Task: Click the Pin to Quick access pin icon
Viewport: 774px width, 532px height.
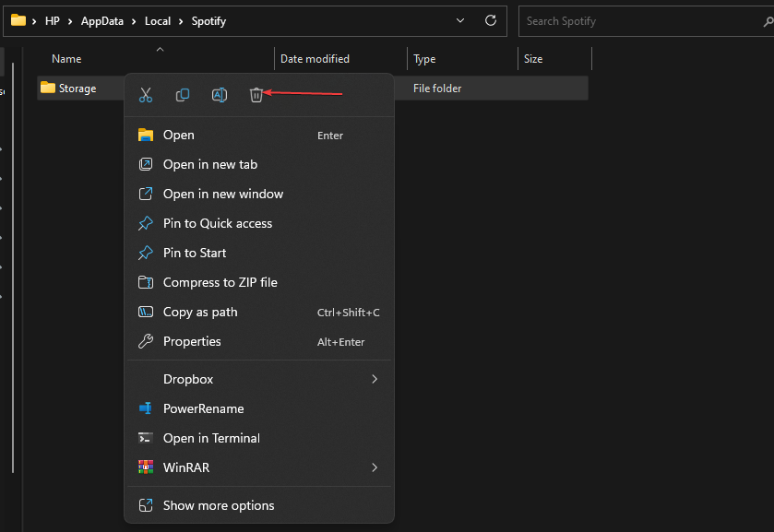Action: (146, 223)
